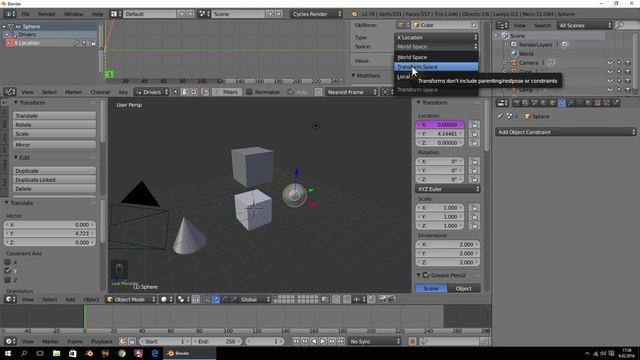Click the Mirror button
The height and width of the screenshot is (360, 640).
coord(54,144)
